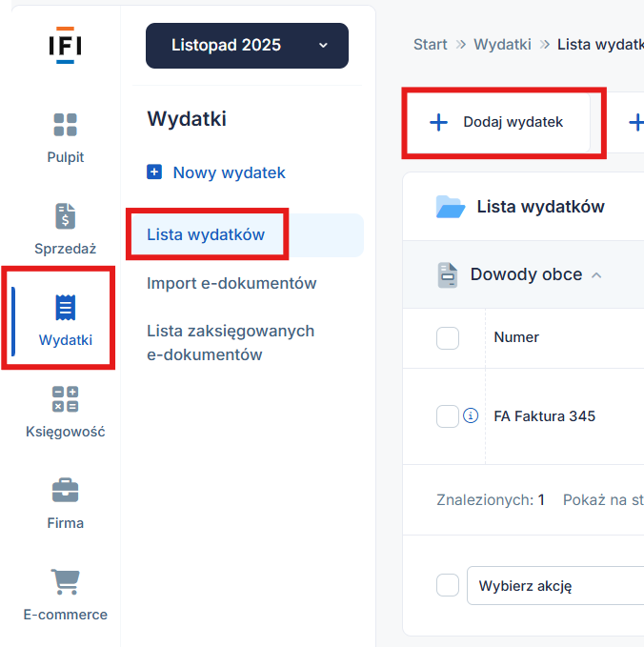The image size is (644, 647).
Task: Open the Firma briefcase icon
Action: [65, 490]
